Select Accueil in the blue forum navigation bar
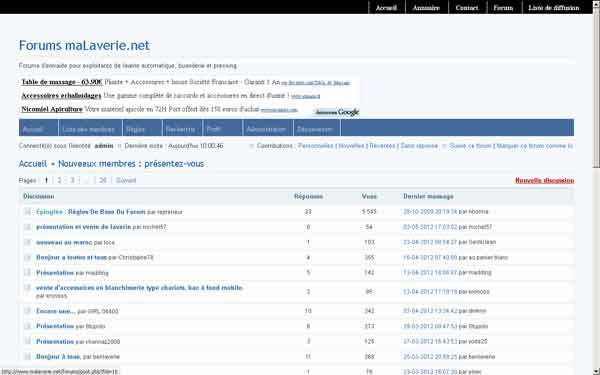The image size is (600, 375). 33,129
